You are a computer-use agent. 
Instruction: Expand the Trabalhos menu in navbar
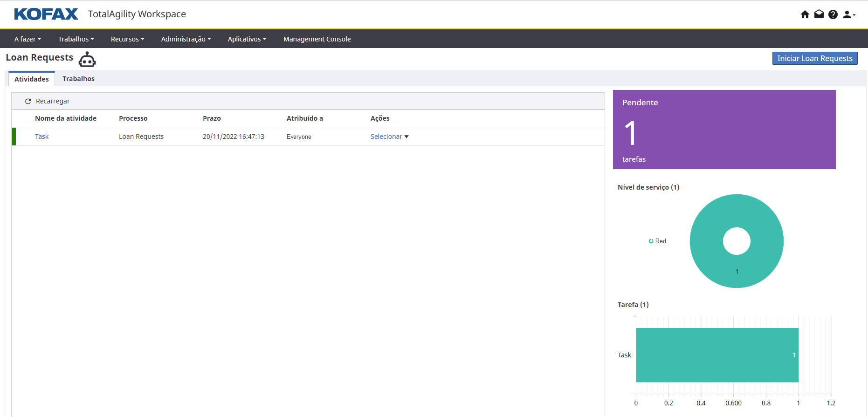coord(76,39)
